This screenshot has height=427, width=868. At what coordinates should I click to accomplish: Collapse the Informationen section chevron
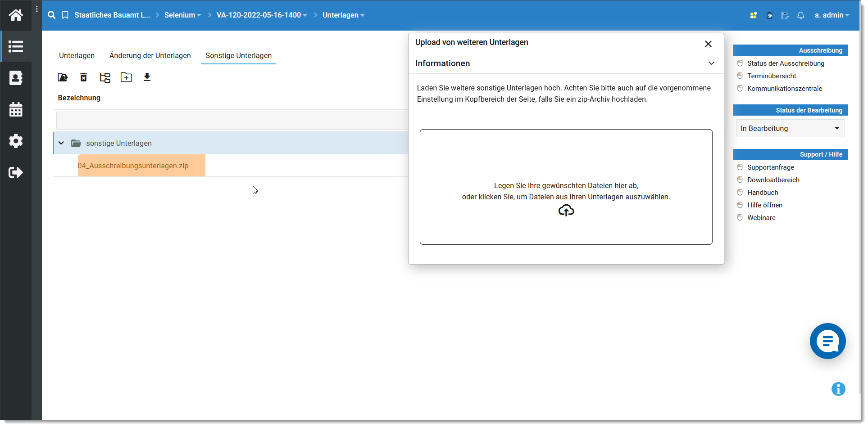(711, 63)
